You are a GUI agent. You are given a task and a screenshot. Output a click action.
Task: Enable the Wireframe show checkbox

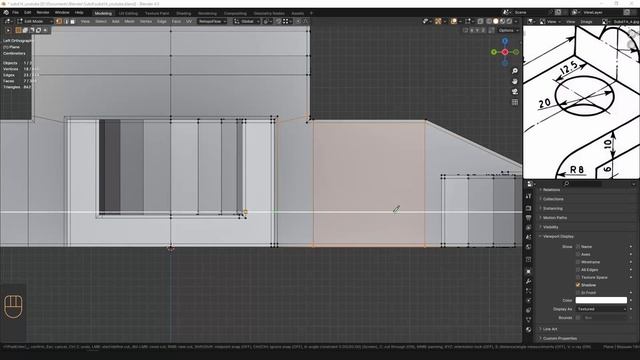pyautogui.click(x=578, y=262)
